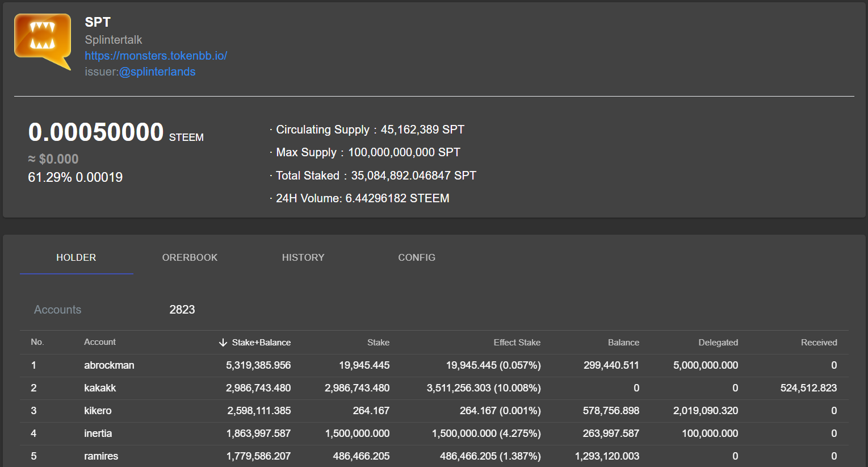Click inertia's Stake+Balance 1,863,997.587
The image size is (868, 467).
(258, 433)
